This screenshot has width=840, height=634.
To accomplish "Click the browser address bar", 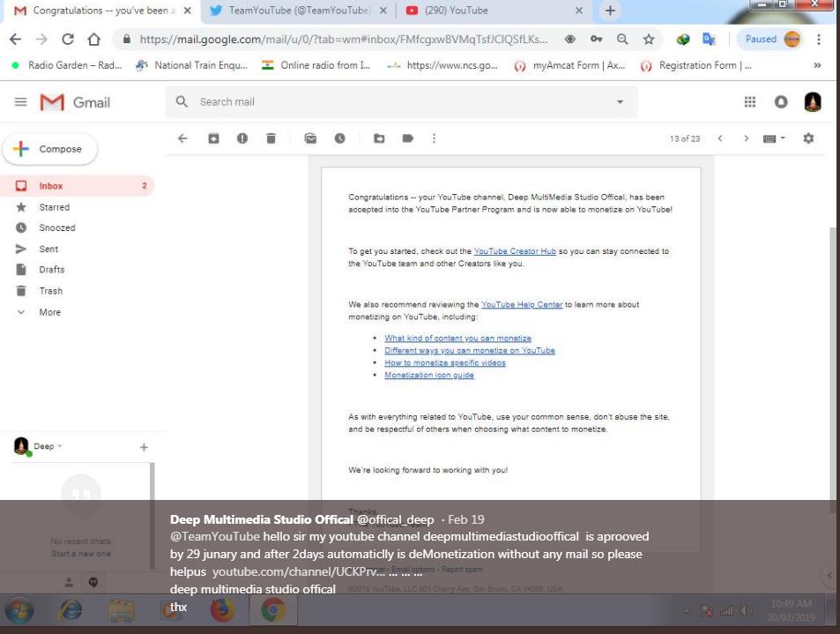I will (343, 39).
